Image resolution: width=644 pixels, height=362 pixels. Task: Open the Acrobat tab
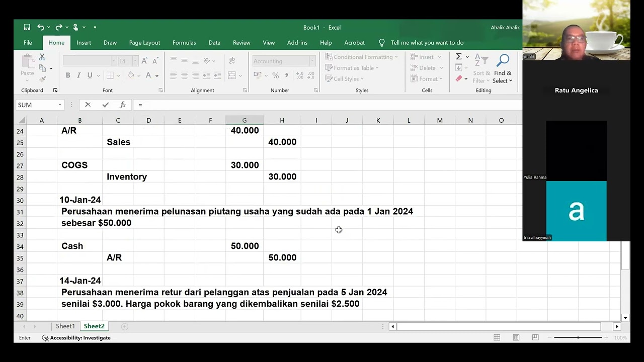coord(355,43)
